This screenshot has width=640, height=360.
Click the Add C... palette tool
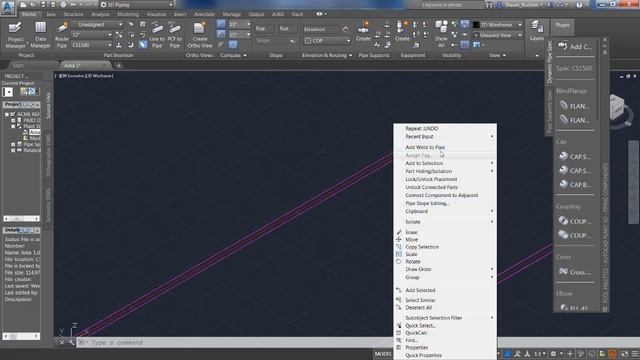(x=575, y=47)
